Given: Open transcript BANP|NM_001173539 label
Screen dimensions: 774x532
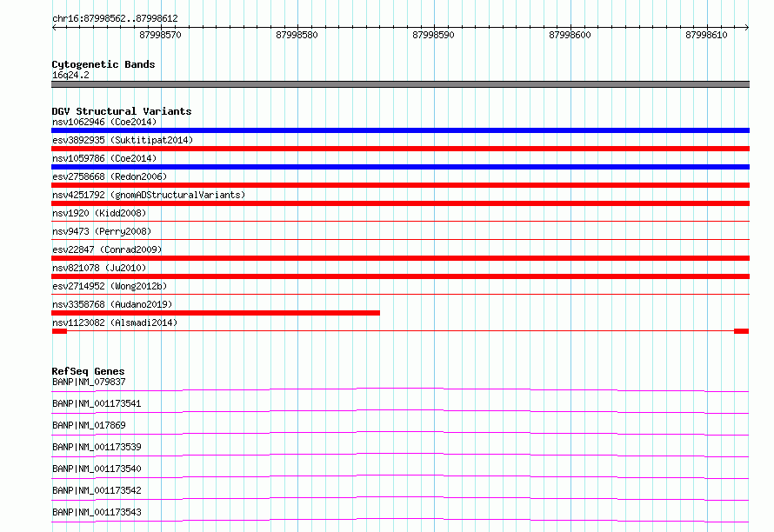Looking at the screenshot, I should [97, 447].
